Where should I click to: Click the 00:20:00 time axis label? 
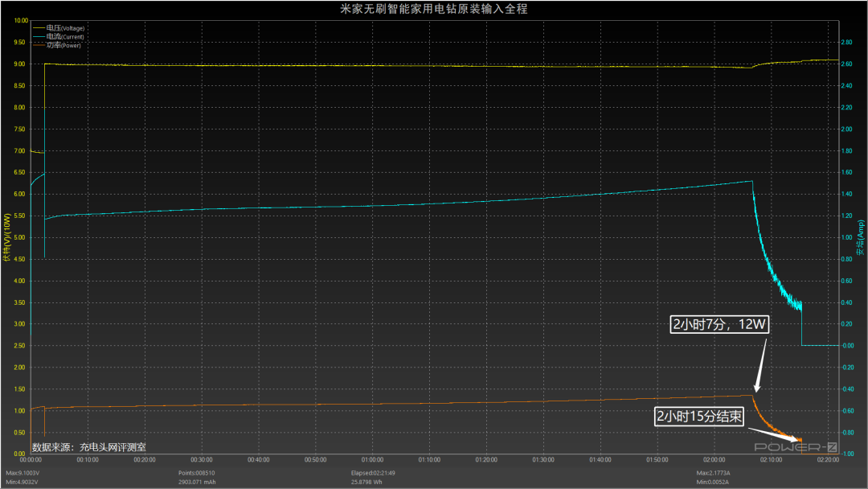pyautogui.click(x=145, y=460)
